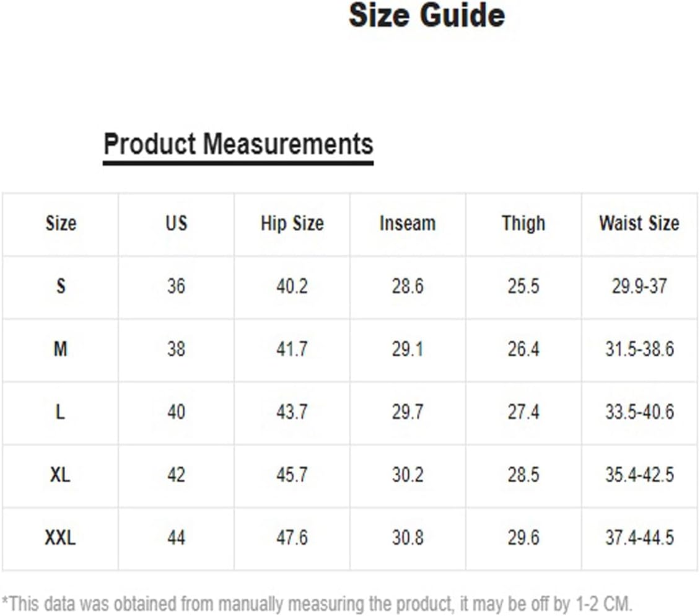Click waist size range 37.4-44.5
Screen dimensions: 700x616
point(639,537)
